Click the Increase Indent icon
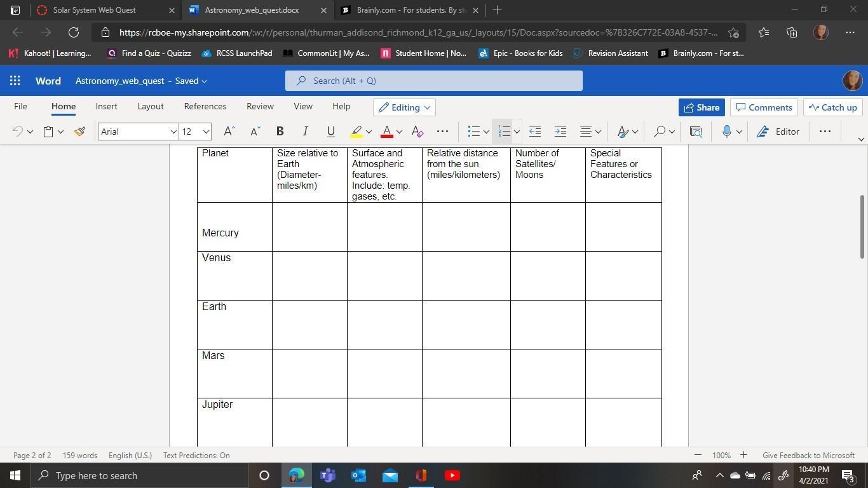This screenshot has width=868, height=488. [x=560, y=132]
